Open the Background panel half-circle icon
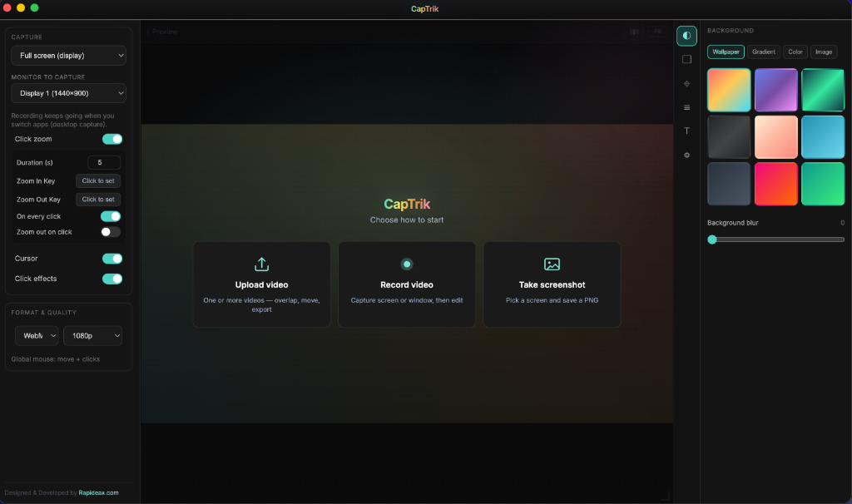Viewport: 852px width, 504px height. click(686, 36)
